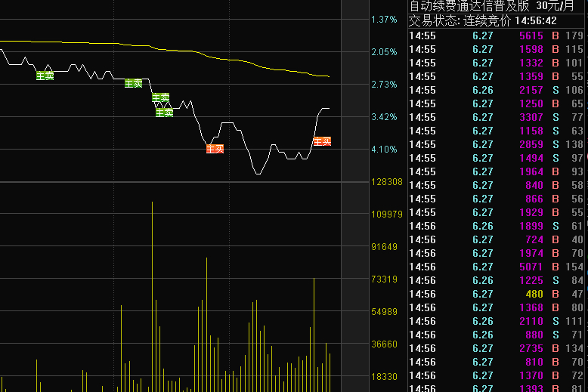Click the B flag in the 2735 row

pos(556,348)
